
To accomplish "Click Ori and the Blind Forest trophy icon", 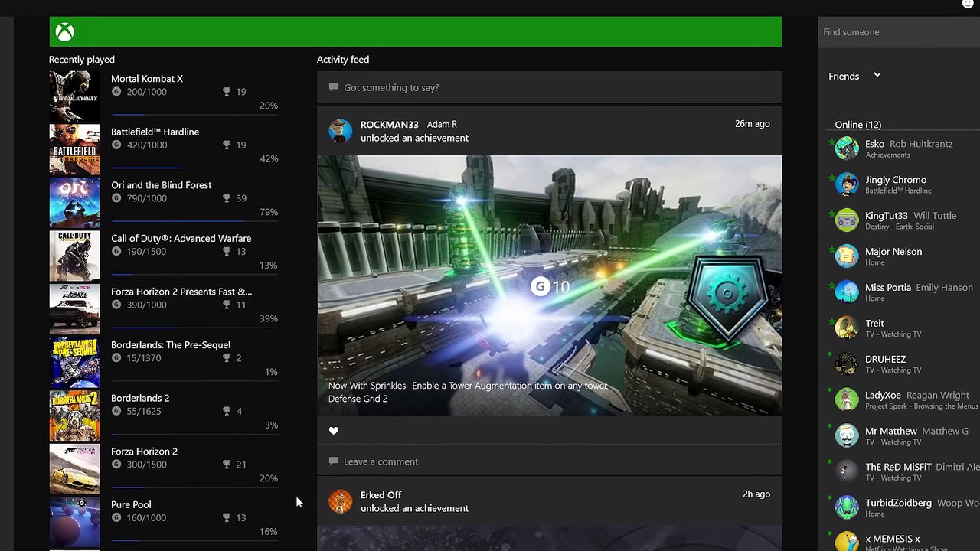I will pyautogui.click(x=227, y=198).
